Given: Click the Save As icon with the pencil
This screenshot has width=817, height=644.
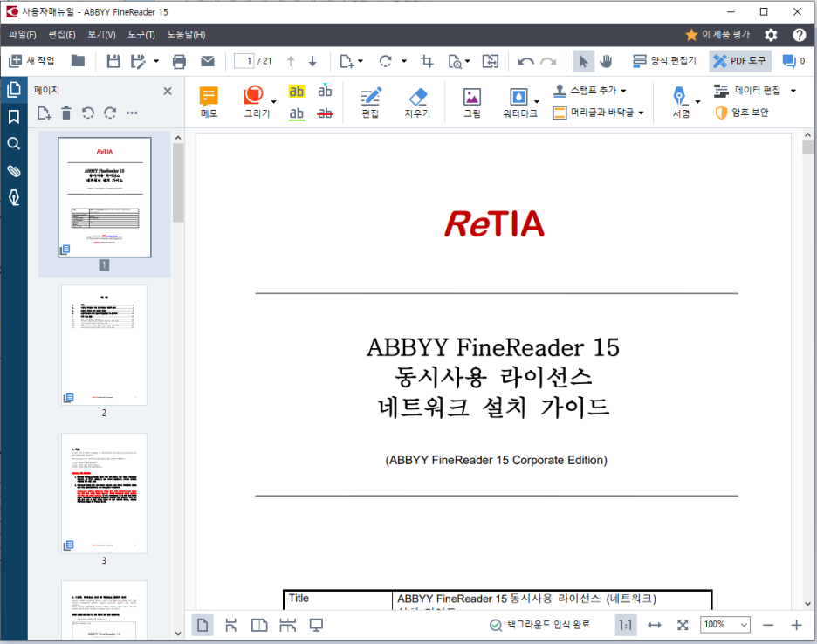Looking at the screenshot, I should tap(138, 61).
